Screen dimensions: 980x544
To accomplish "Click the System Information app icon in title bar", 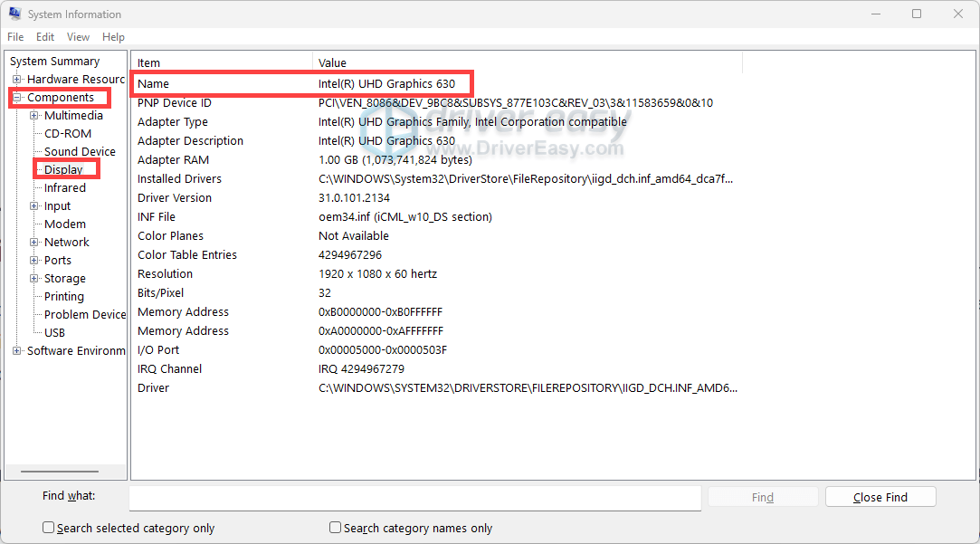I will (14, 14).
